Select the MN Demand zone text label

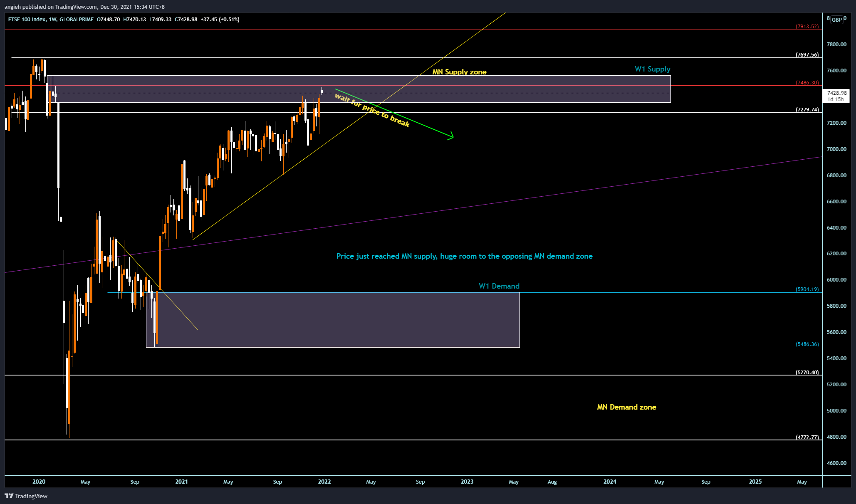(626, 407)
